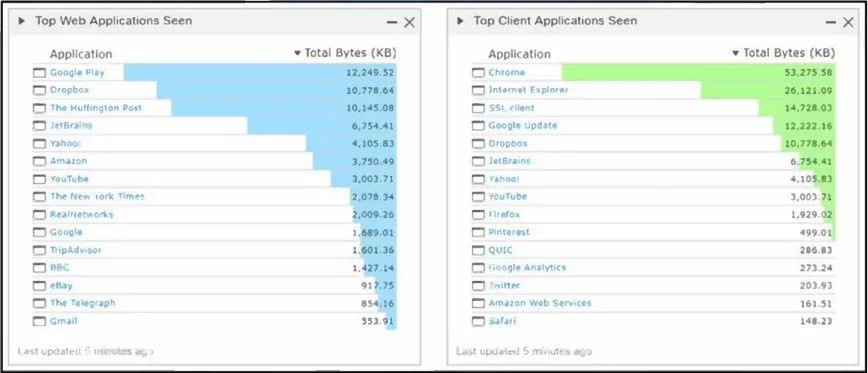Click the window icon beside Internet Explorer
The image size is (868, 373).
point(478,91)
